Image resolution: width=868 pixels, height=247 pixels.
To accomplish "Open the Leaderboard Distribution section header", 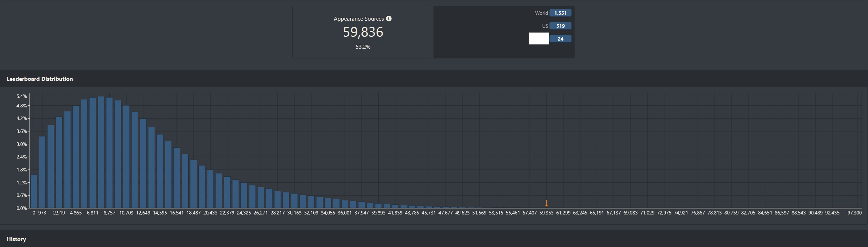I will (434, 79).
